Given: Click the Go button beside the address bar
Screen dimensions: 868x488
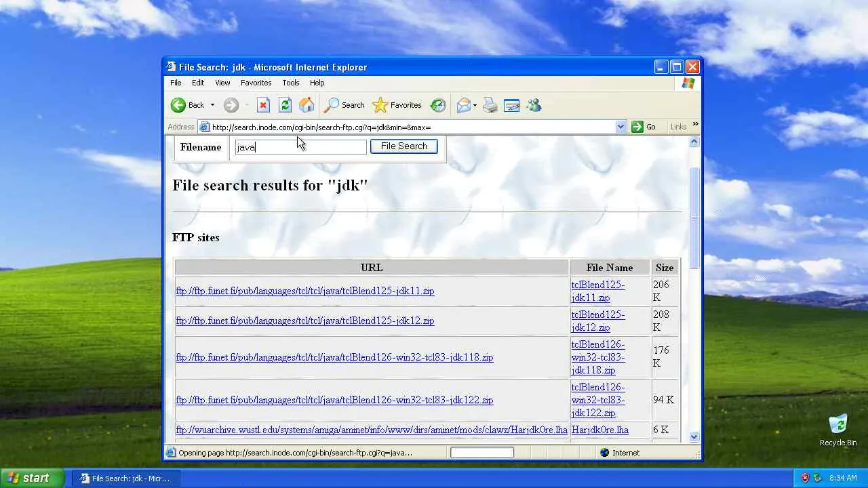Looking at the screenshot, I should coord(644,127).
